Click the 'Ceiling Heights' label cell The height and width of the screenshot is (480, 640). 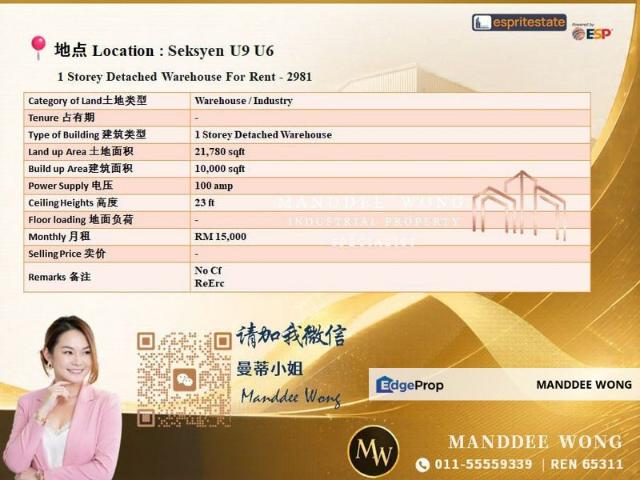pyautogui.click(x=107, y=203)
